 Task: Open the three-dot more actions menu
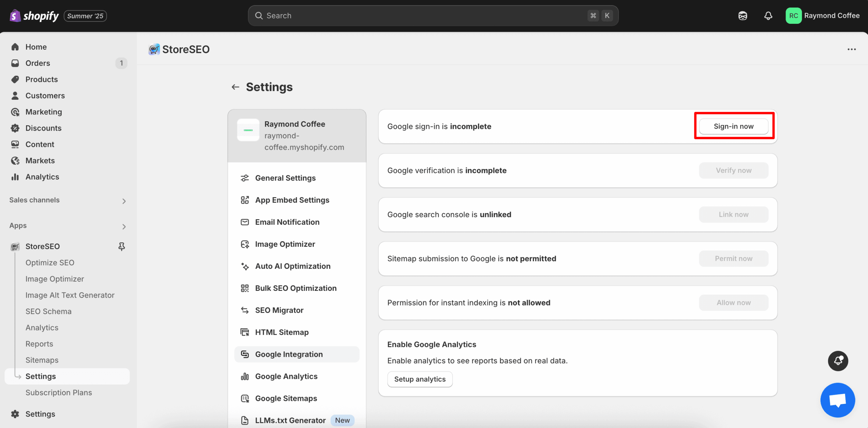pyautogui.click(x=851, y=49)
